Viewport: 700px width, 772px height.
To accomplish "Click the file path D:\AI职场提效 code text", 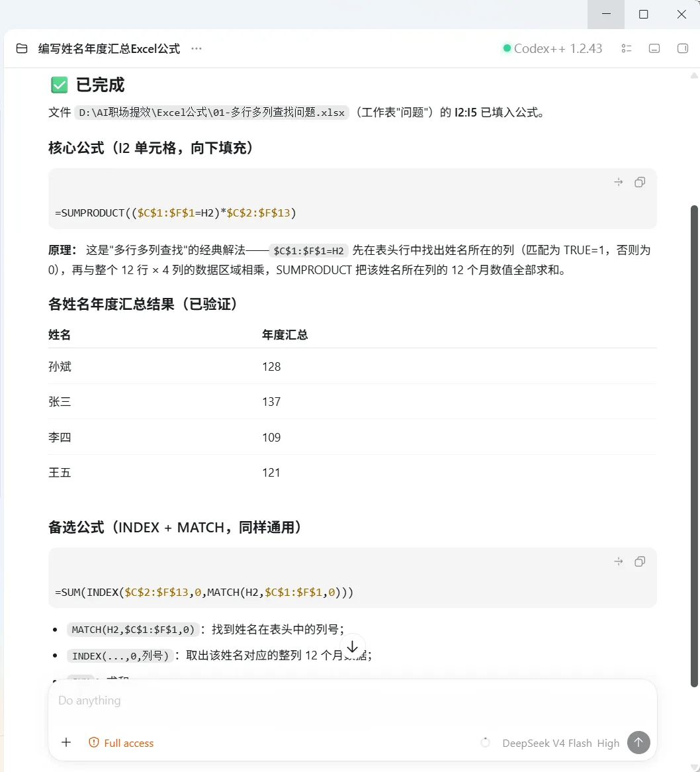I will tap(212, 113).
